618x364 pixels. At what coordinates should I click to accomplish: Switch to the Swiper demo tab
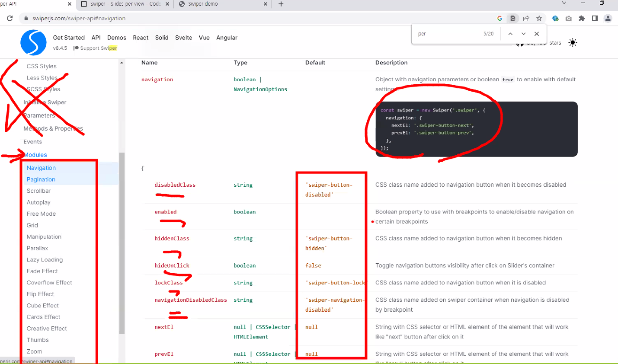click(x=223, y=4)
